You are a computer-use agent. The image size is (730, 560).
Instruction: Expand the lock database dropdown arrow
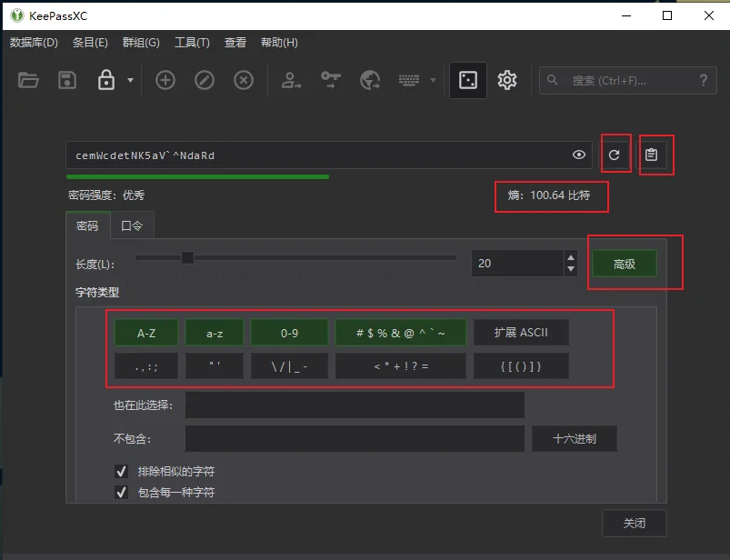(x=130, y=81)
